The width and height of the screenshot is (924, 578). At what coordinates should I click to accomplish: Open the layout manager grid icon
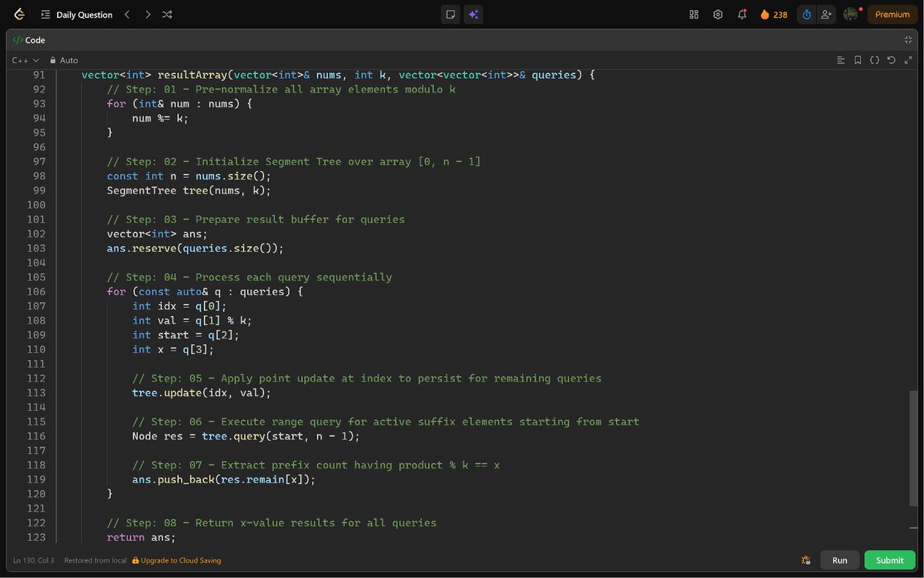(694, 15)
